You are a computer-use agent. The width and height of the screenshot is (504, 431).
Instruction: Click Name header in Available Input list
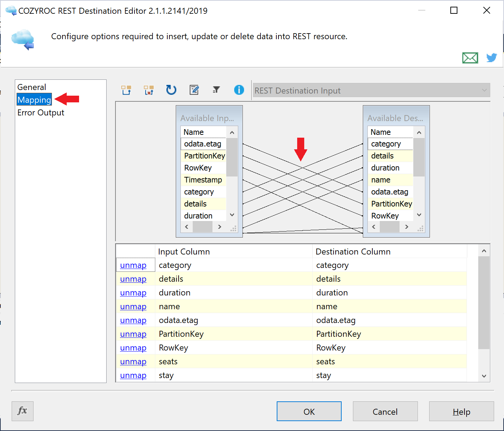pos(203,132)
